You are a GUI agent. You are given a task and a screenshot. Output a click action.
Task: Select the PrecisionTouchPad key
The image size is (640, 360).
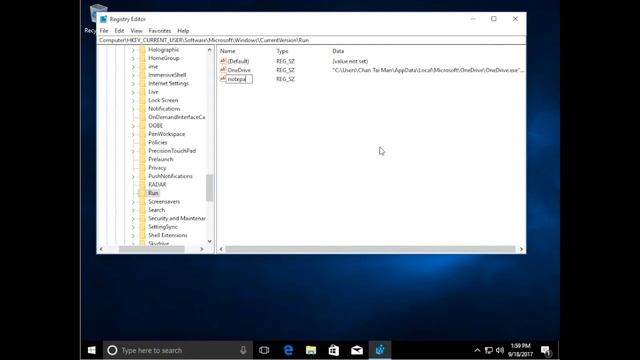click(172, 151)
